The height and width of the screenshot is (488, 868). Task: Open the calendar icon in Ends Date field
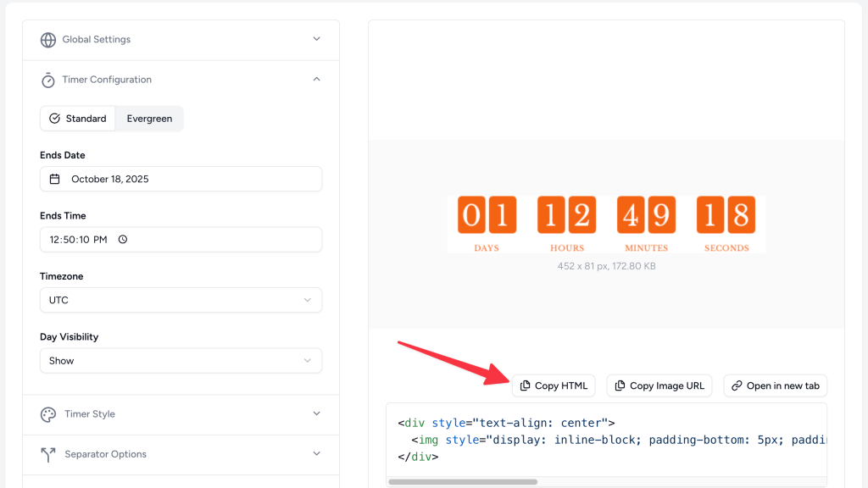click(x=53, y=179)
